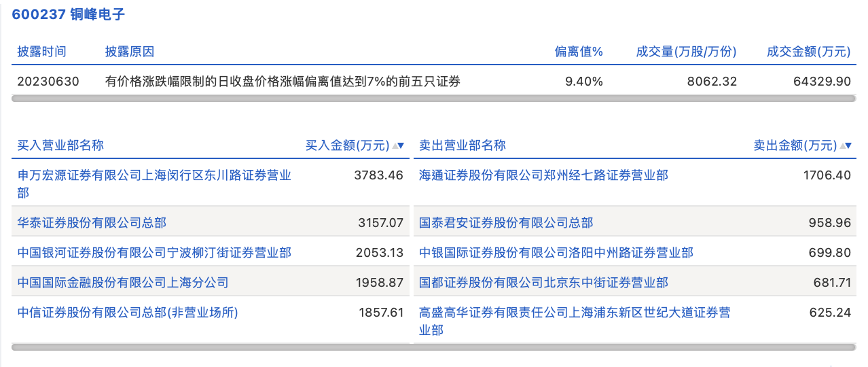Click the 卖出金额(万元) column header
The width and height of the screenshot is (868, 367).
point(795,145)
